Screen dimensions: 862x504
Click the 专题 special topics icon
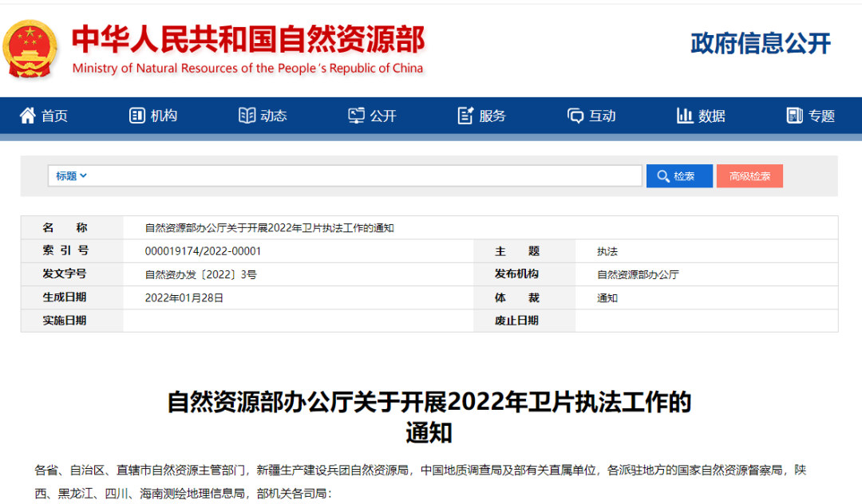coord(794,116)
